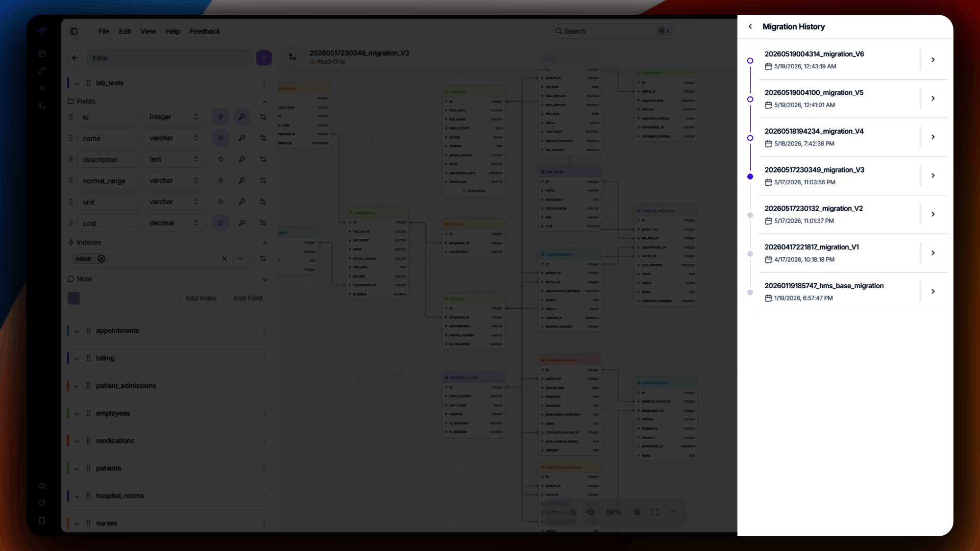Remove the name tag from index
Viewport: 980px width, 551px height.
pyautogui.click(x=102, y=259)
